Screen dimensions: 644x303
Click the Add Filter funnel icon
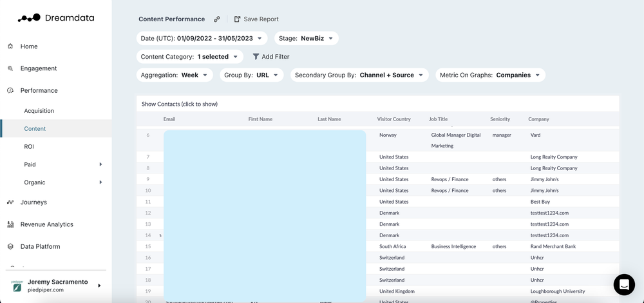pos(256,57)
